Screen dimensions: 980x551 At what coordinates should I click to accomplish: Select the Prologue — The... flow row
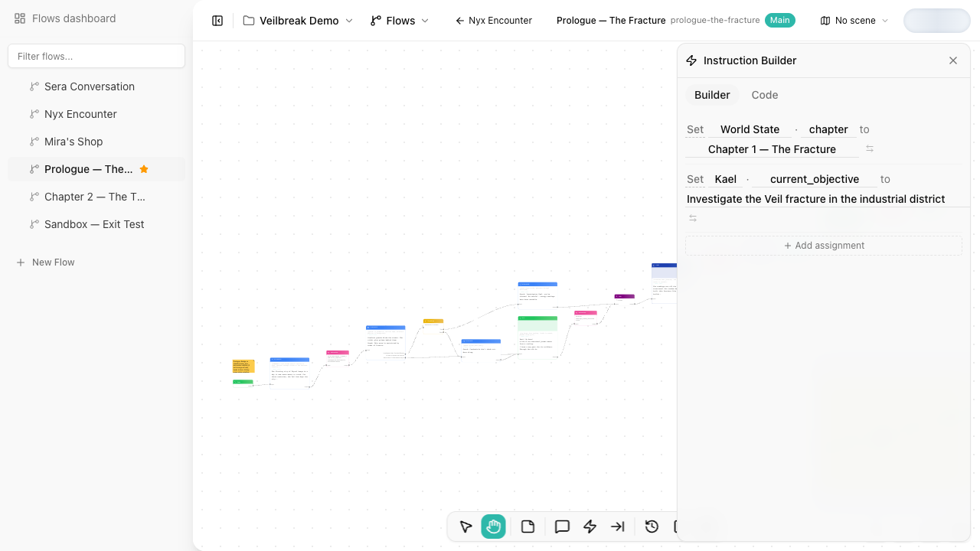[x=96, y=169]
